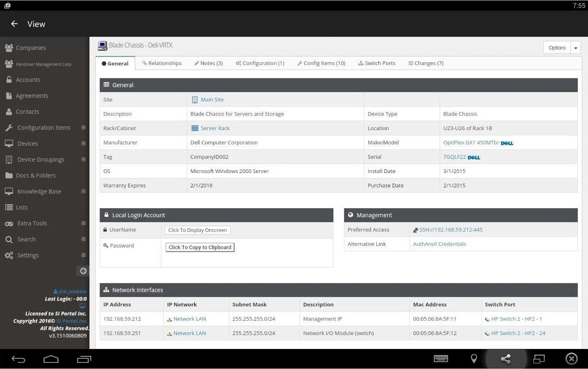588x369 pixels.
Task: Click the Network Interfaces sitemap icon
Action: coord(106,290)
